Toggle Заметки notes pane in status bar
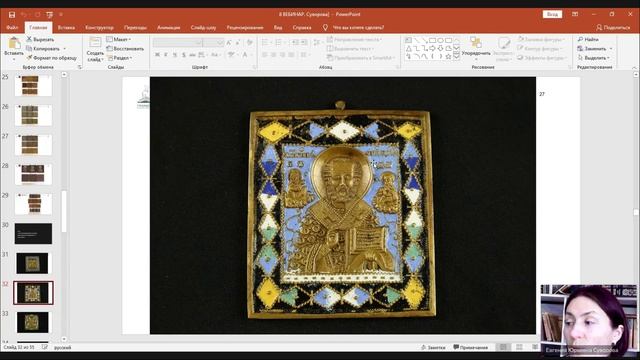Image resolution: width=640 pixels, height=360 pixels. pyautogui.click(x=433, y=348)
